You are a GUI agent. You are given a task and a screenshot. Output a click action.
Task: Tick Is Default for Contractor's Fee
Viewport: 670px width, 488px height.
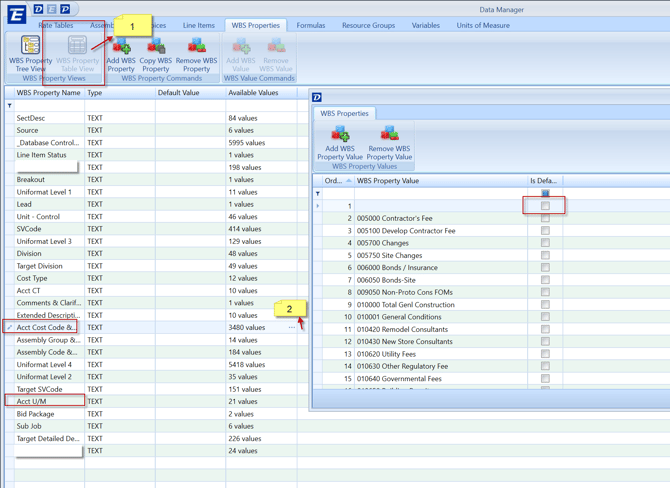pos(545,218)
